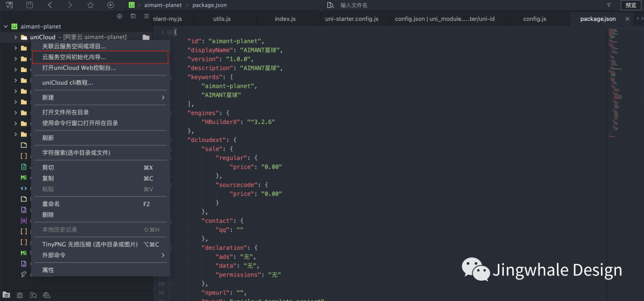Click the project manager icon at bottom left
Viewport: 644px width, 301px height.
click(6, 295)
